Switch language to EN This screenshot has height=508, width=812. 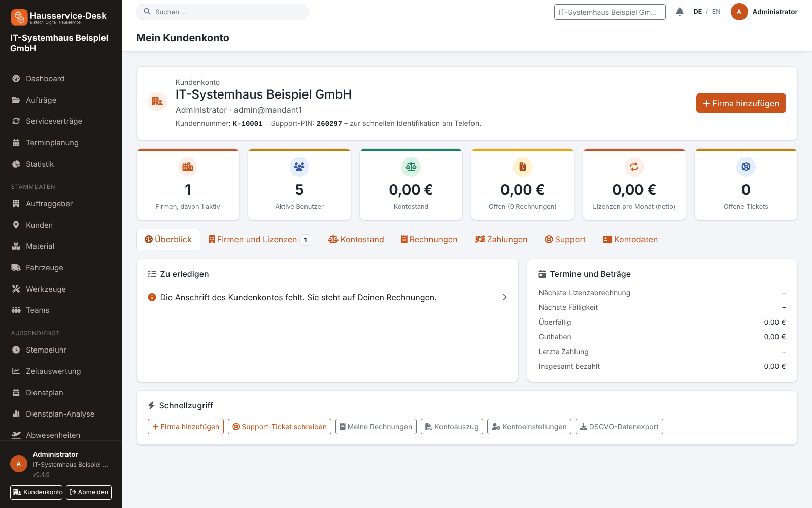click(716, 12)
